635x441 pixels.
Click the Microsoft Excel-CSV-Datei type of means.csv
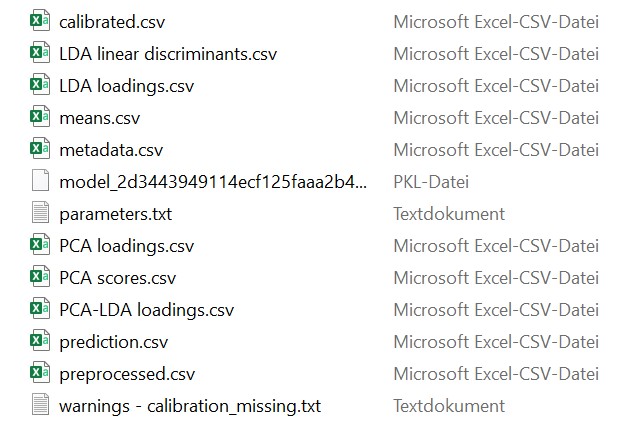click(496, 118)
